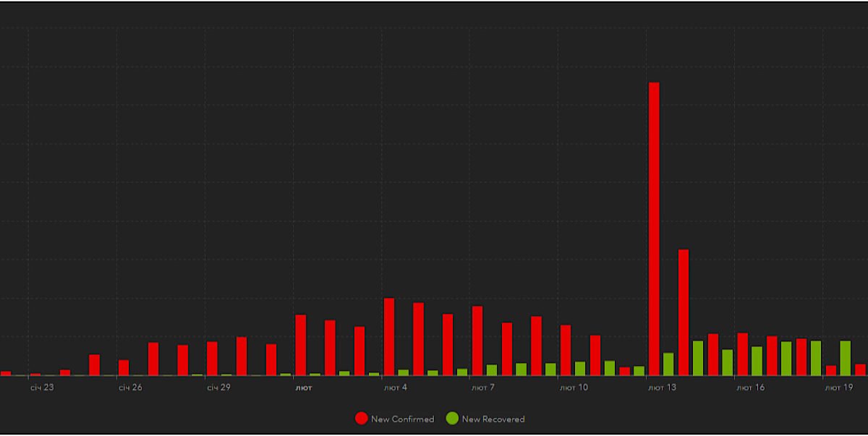868x436 pixels.
Task: Select the red confirmed bar at лют 7
Action: (x=477, y=341)
